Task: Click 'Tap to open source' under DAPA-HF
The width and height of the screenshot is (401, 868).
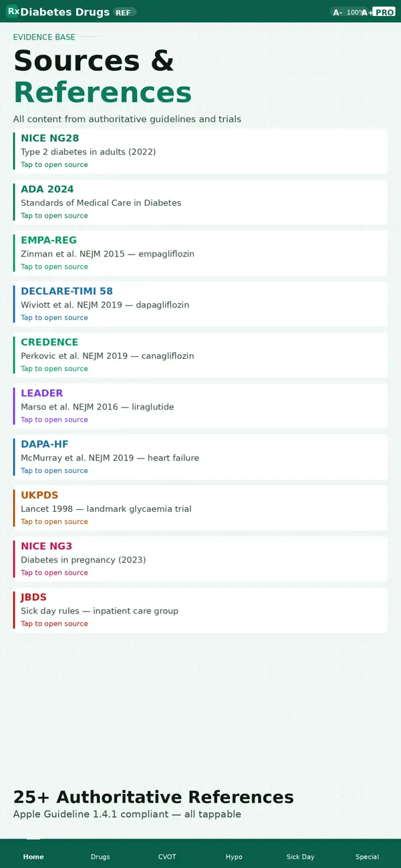Action: point(54,470)
